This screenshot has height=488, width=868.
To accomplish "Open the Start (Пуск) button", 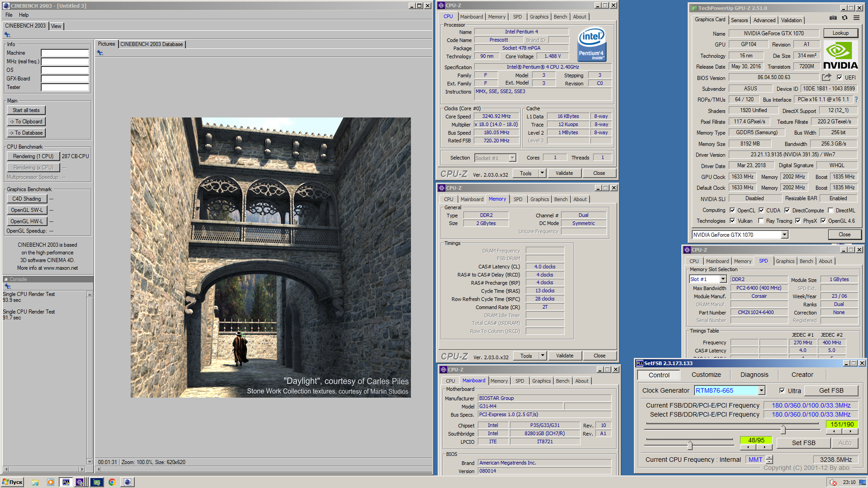I will tap(12, 482).
